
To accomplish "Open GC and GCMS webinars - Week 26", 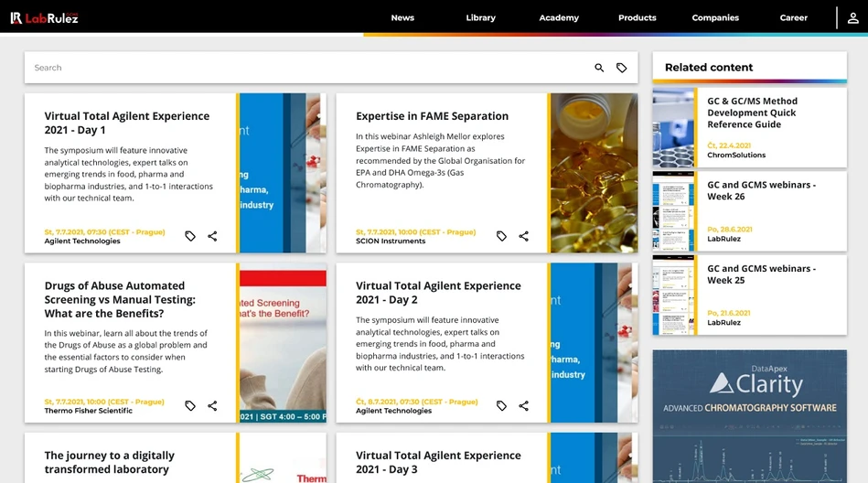I will (761, 190).
